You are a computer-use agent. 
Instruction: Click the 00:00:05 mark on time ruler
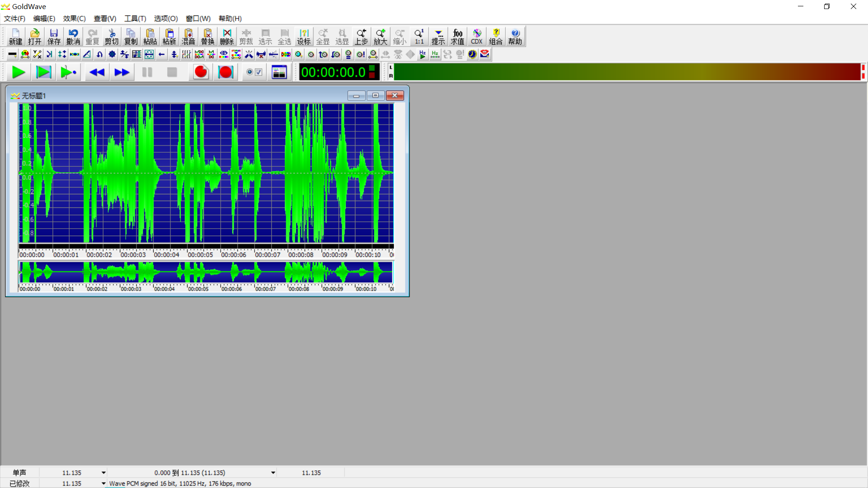pyautogui.click(x=200, y=255)
